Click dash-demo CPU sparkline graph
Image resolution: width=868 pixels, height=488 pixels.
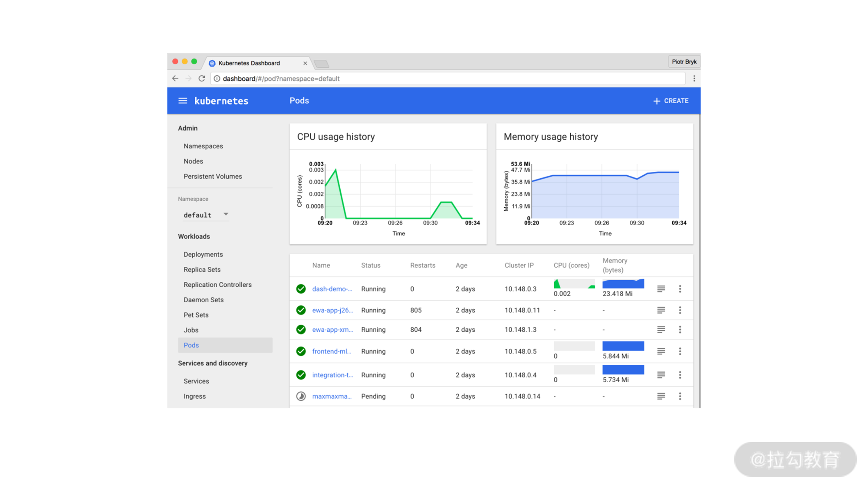click(574, 284)
